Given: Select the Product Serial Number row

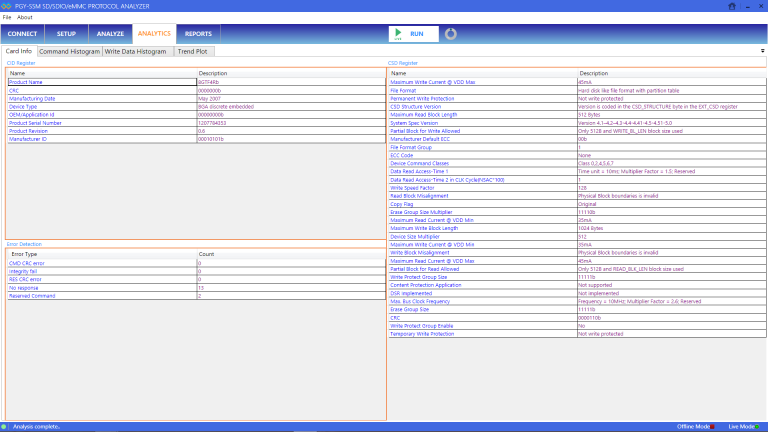Looking at the screenshot, I should (196, 123).
